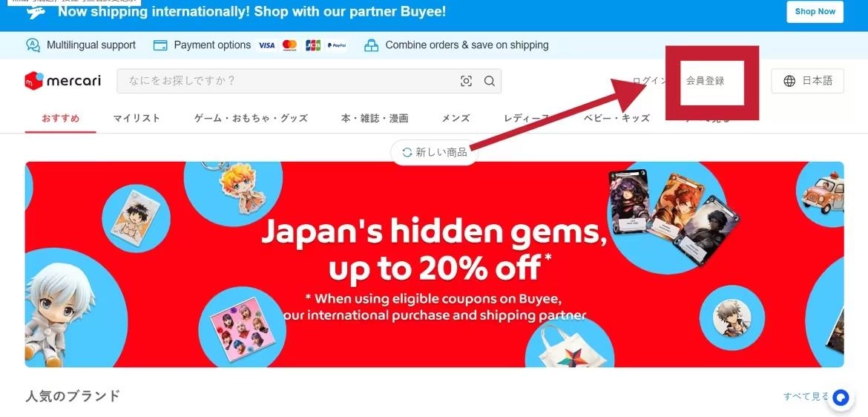Click the payment options card icon
Viewport: 868px width, 417px height.
click(x=160, y=45)
